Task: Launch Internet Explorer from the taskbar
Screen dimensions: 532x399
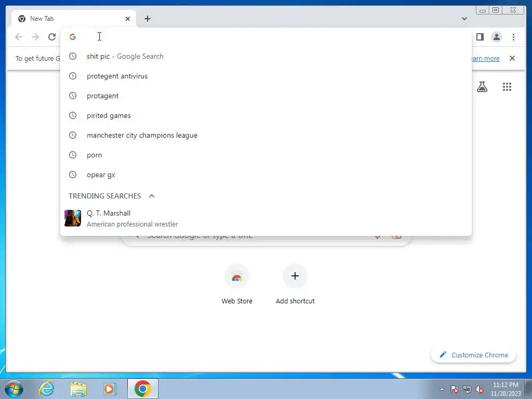Action: click(46, 389)
